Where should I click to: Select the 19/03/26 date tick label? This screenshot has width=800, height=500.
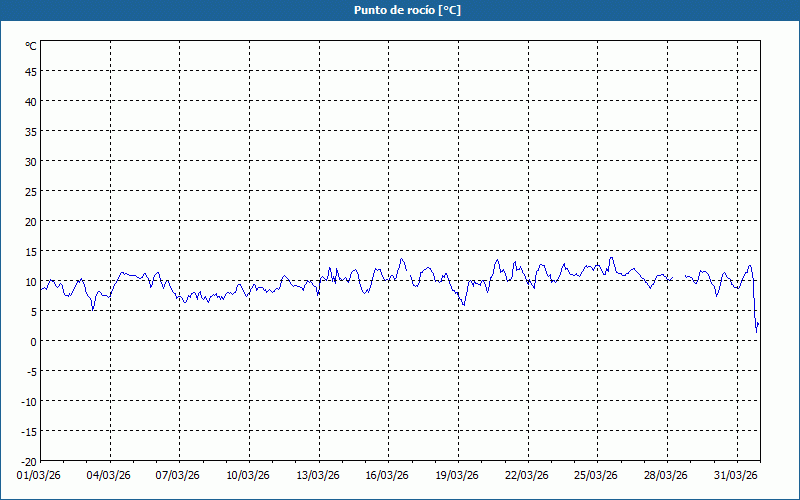click(457, 475)
